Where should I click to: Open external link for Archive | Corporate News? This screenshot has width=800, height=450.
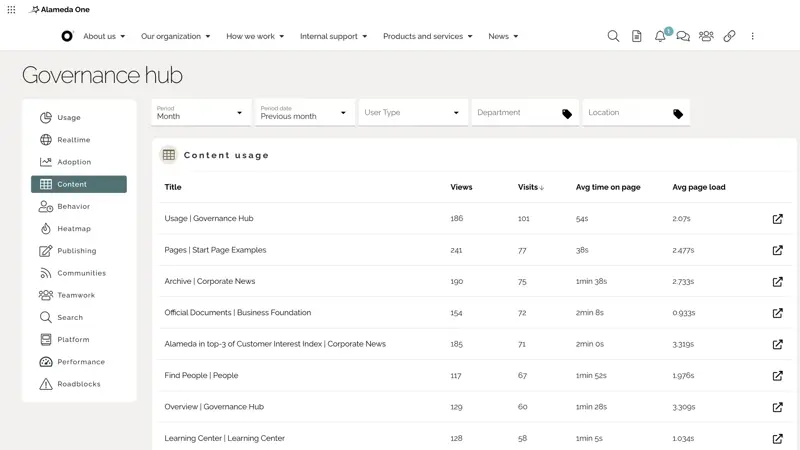[778, 282]
